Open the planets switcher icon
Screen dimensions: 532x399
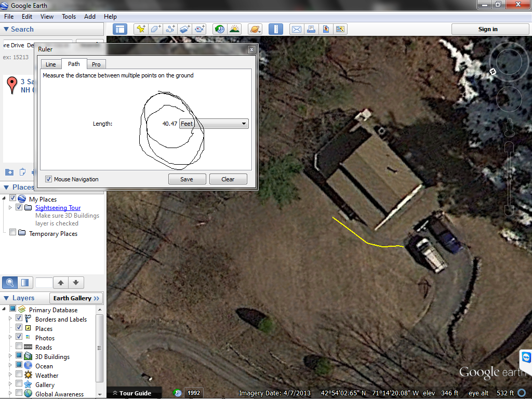tap(255, 29)
